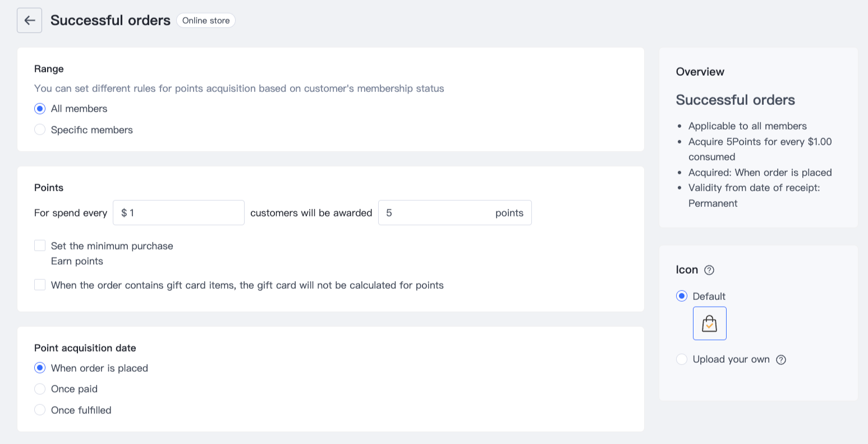
Task: Select Once fulfilled acquisition date
Action: [x=40, y=410]
